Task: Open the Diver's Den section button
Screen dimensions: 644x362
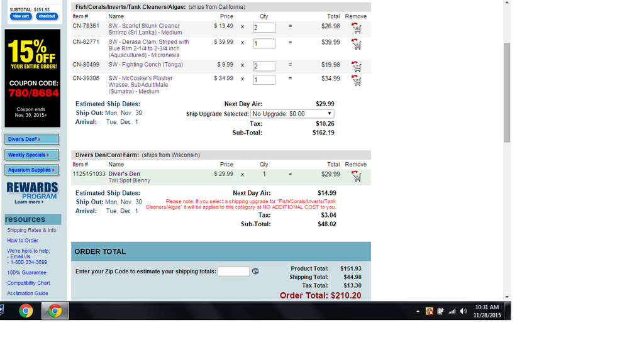Action: 31,140
